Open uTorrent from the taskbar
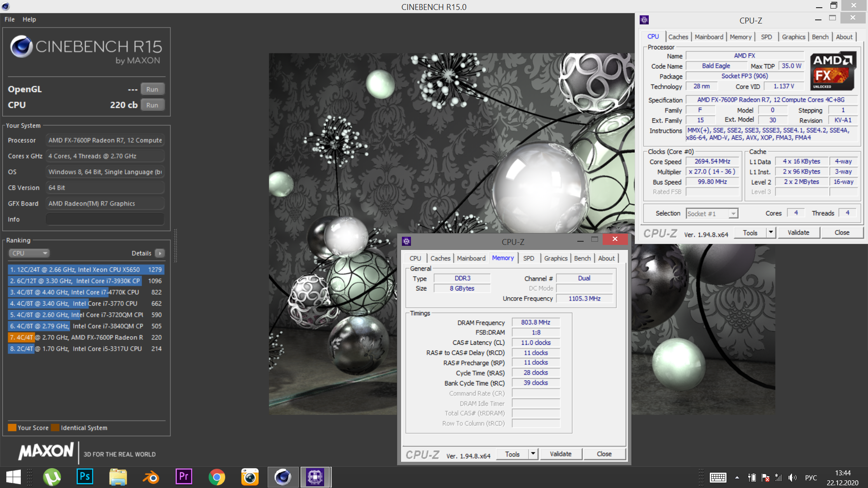This screenshot has height=488, width=868. coord(52,477)
